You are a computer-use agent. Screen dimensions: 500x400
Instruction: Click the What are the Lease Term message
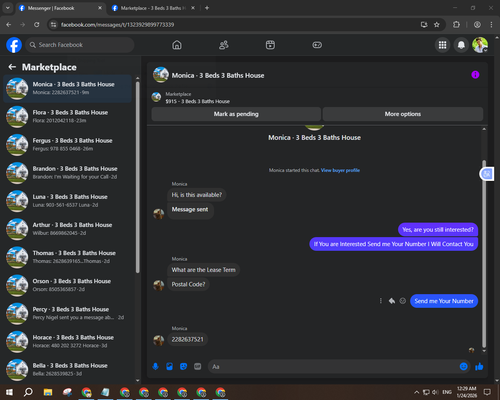pyautogui.click(x=203, y=270)
